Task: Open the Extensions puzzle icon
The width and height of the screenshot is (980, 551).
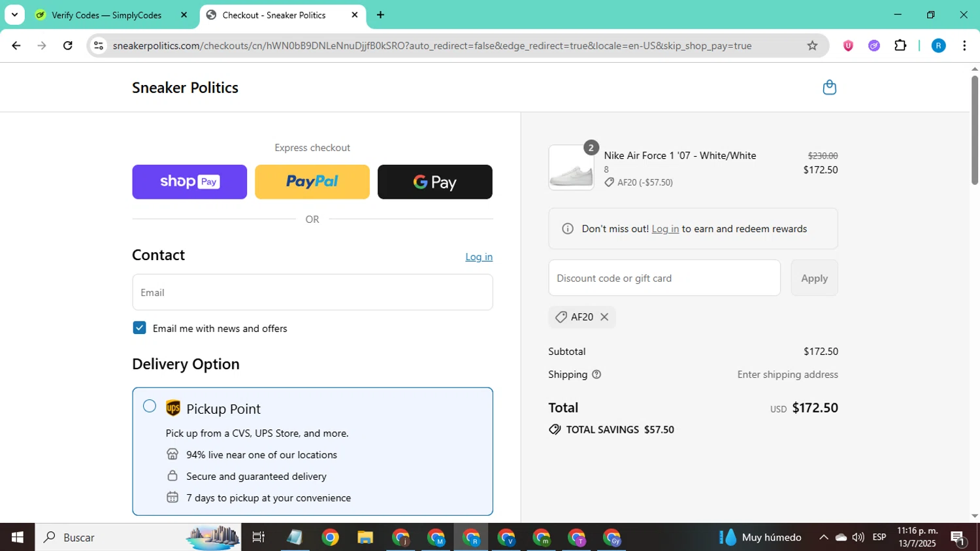Action: 900,46
